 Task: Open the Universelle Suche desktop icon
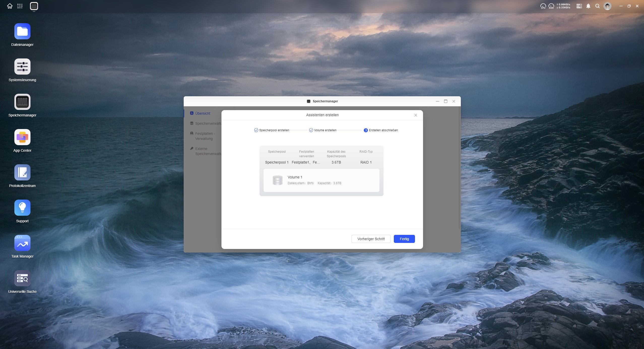pos(22,278)
